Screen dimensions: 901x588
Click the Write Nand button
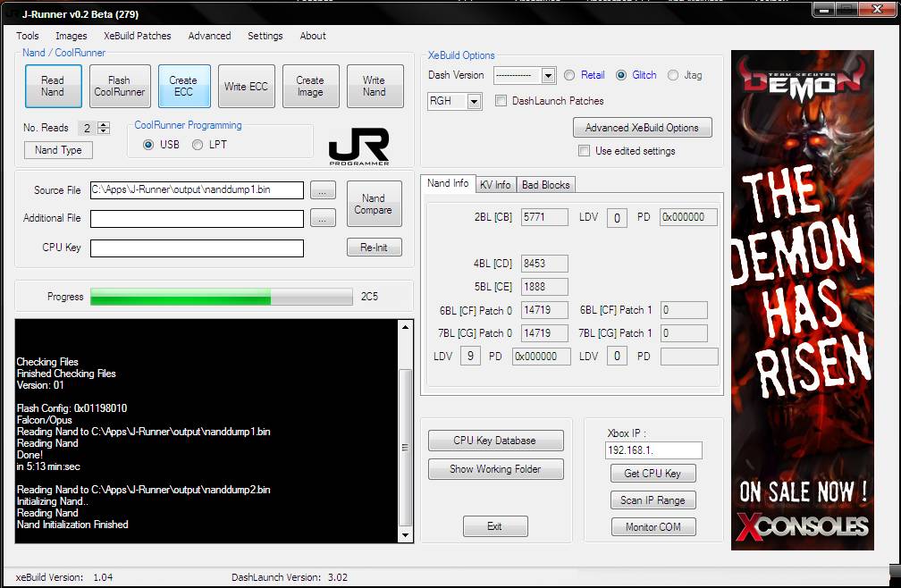point(375,86)
